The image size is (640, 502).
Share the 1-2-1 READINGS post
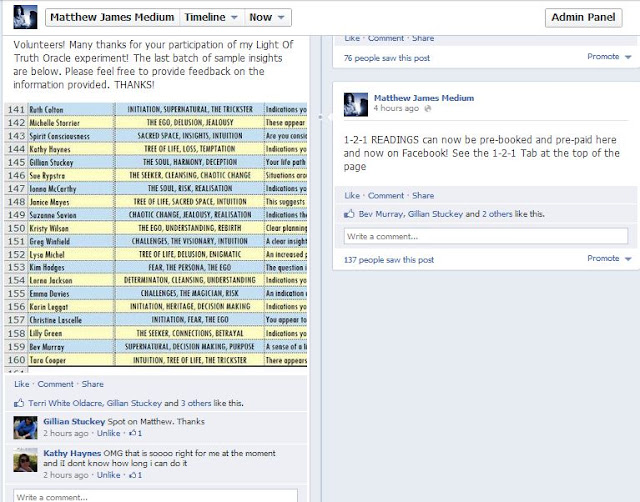coord(423,195)
